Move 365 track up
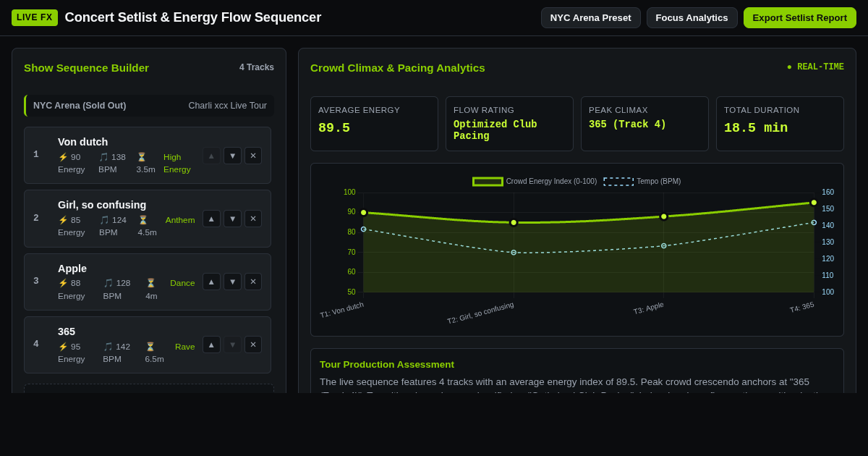The image size is (868, 456). pos(211,345)
